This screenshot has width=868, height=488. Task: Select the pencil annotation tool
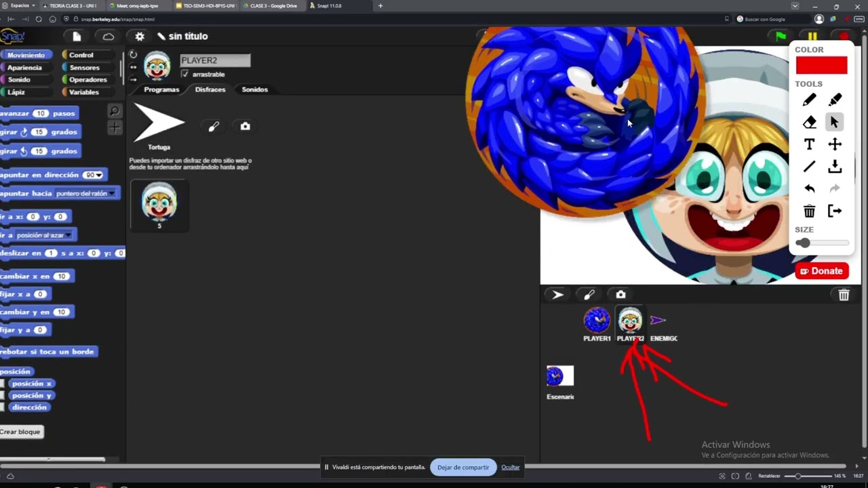pyautogui.click(x=809, y=100)
